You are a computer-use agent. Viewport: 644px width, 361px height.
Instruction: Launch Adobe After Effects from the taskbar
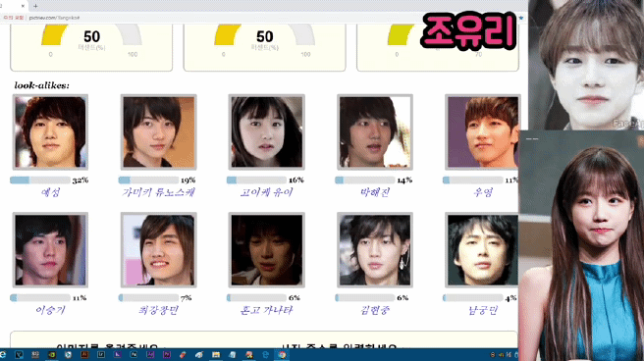(150, 355)
